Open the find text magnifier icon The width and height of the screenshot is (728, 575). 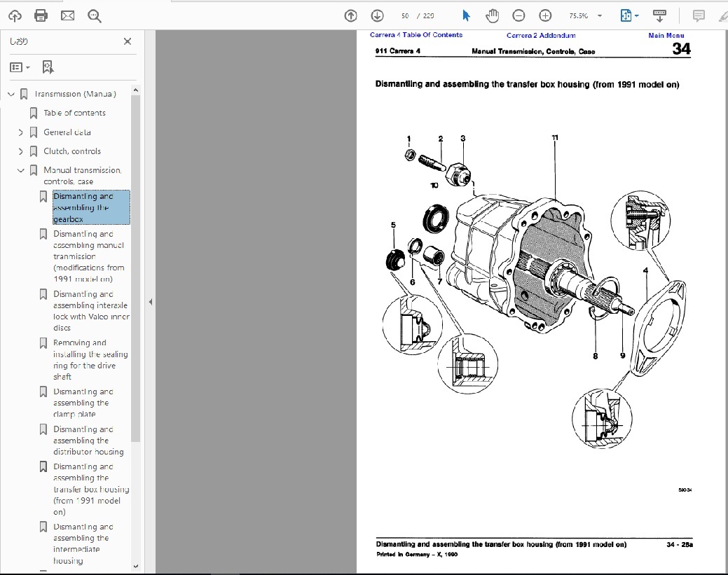click(95, 16)
